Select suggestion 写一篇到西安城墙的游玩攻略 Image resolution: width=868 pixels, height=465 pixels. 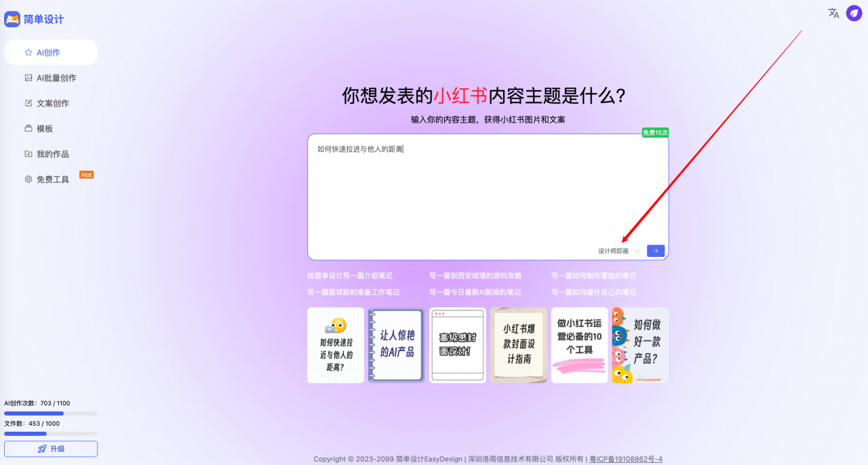[475, 276]
